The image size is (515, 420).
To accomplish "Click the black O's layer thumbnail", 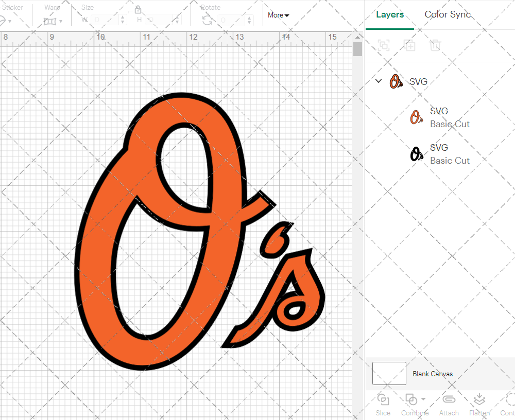I will tap(417, 154).
